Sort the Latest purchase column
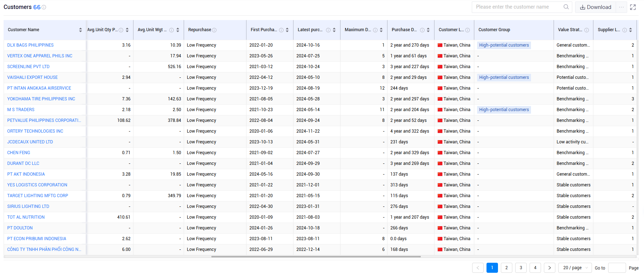Viewport: 644px width, 276px height. point(334,30)
